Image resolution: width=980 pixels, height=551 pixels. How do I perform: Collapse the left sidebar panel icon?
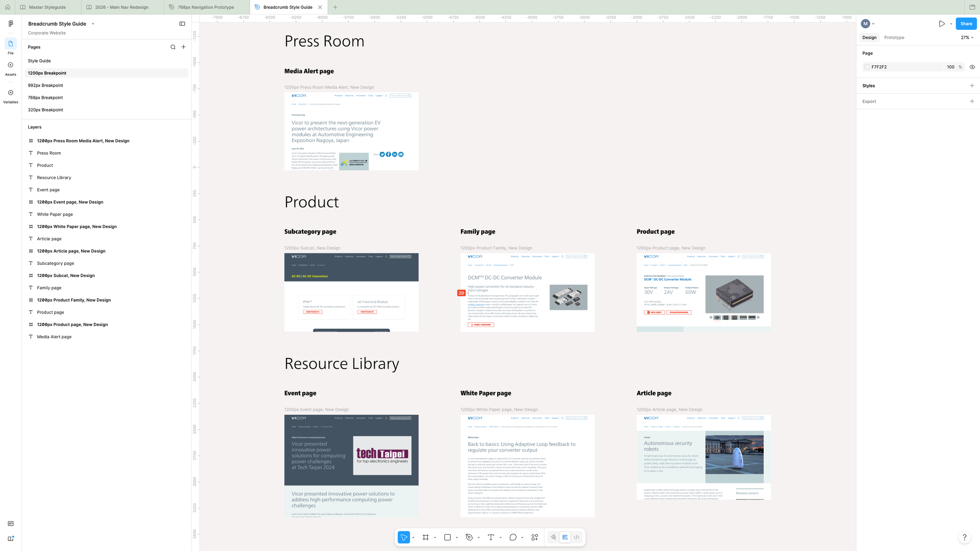[x=182, y=24]
